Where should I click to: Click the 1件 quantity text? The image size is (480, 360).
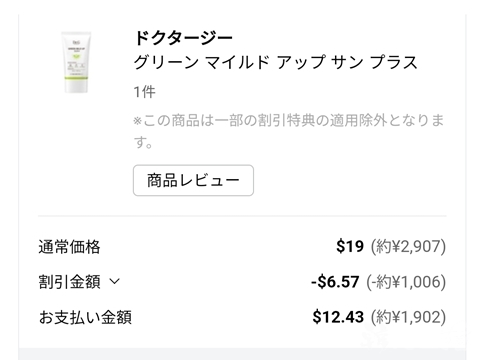pos(144,92)
